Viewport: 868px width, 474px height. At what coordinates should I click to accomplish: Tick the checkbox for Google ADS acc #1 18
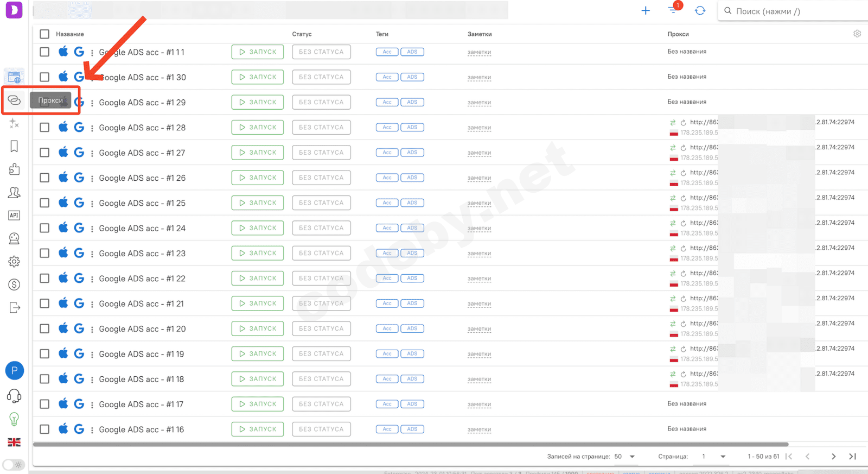pos(44,379)
